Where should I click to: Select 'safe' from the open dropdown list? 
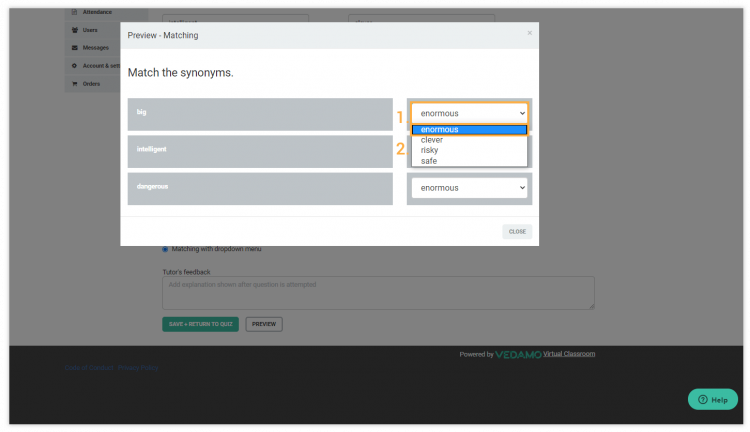click(x=469, y=161)
